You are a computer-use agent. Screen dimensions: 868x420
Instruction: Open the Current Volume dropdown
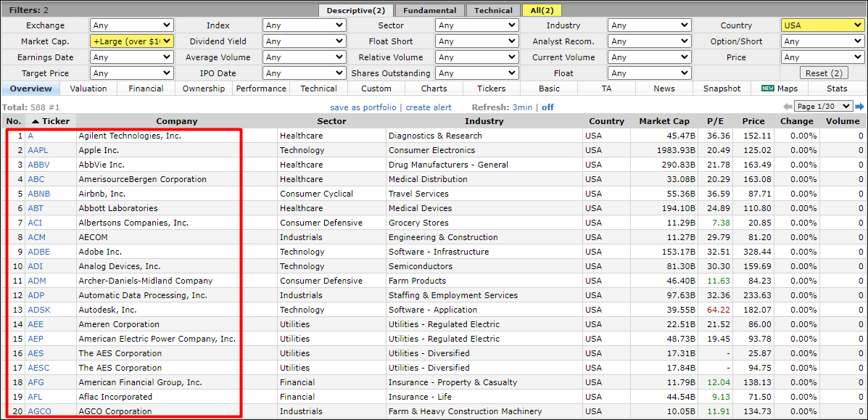(x=649, y=57)
